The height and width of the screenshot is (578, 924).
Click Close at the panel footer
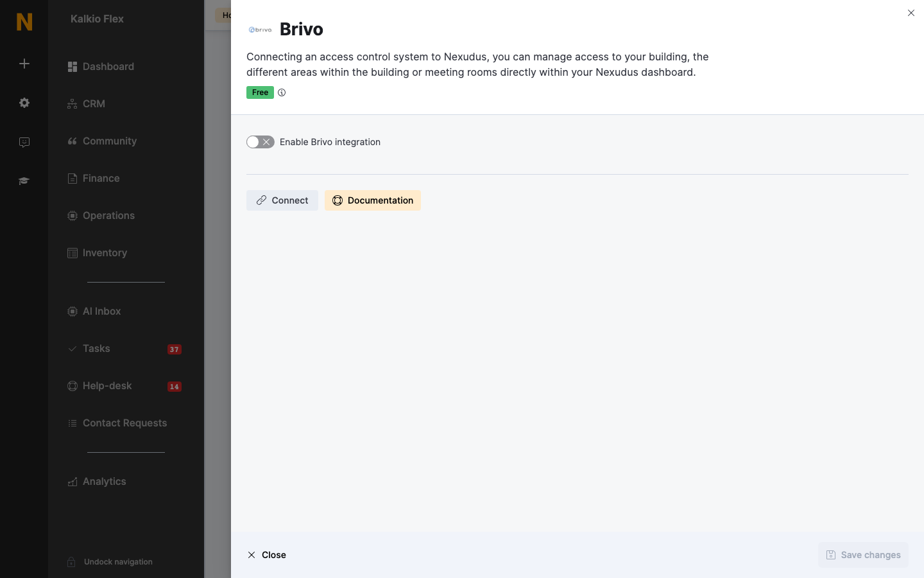[267, 555]
